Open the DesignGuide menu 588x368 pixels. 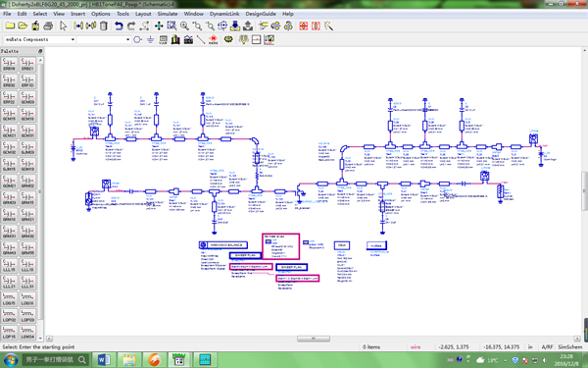261,14
